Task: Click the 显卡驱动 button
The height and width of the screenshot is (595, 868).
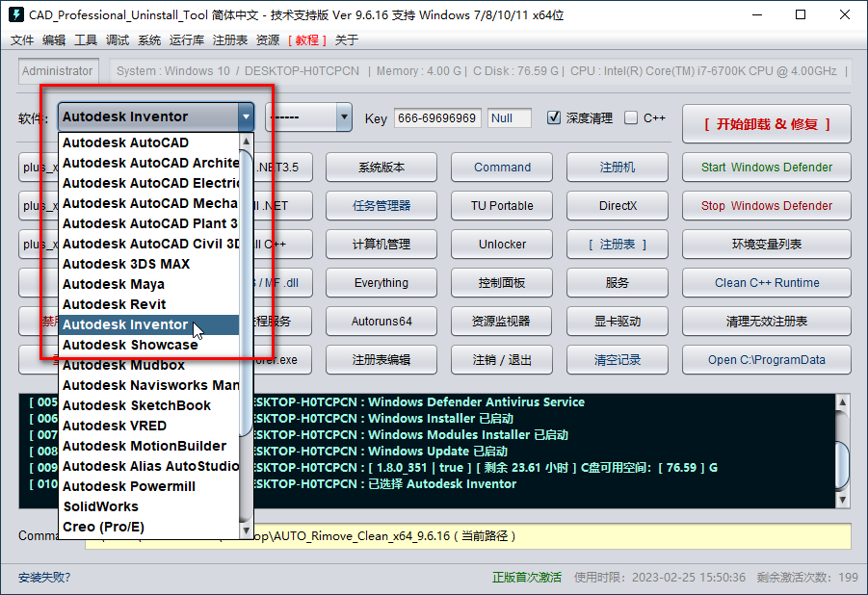Action: [x=618, y=321]
